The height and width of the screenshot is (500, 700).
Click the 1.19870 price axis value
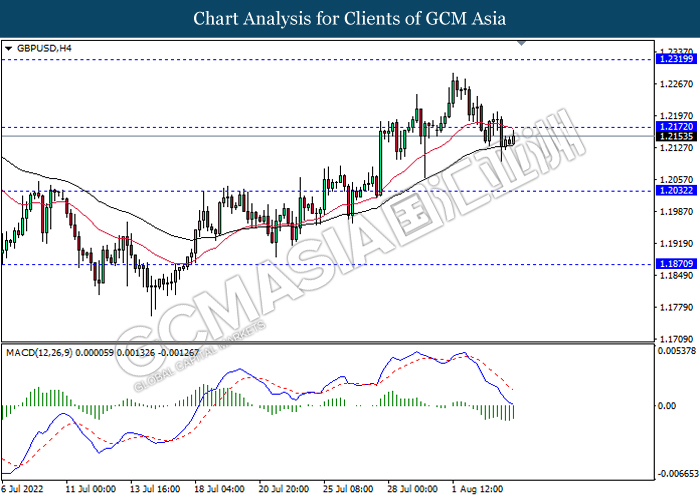tap(677, 212)
